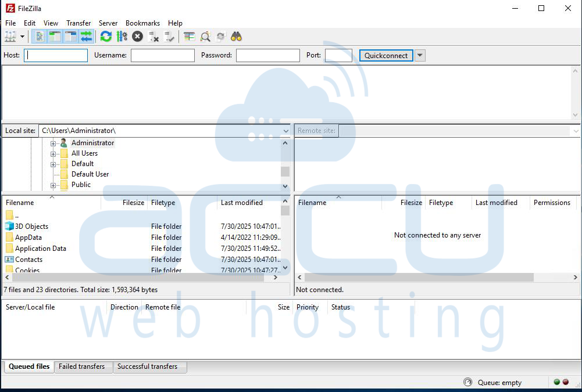
Task: Switch to the Queued files tab
Action: coord(29,366)
